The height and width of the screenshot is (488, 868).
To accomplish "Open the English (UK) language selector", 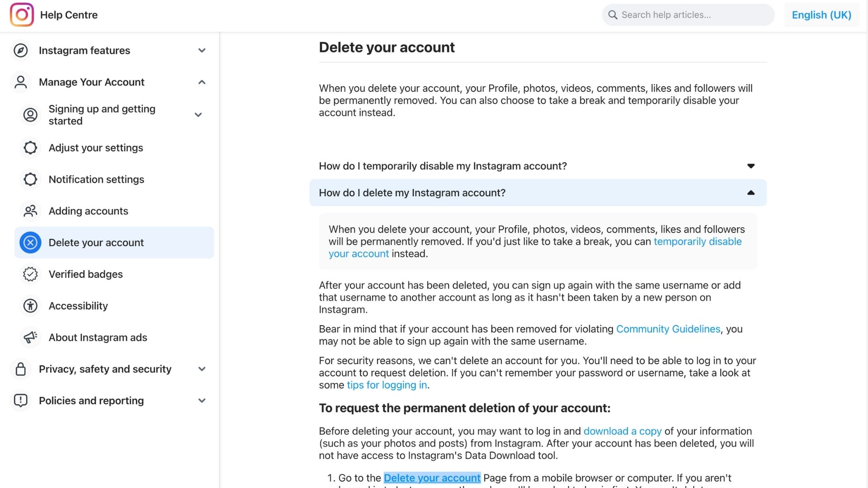I will coord(821,15).
